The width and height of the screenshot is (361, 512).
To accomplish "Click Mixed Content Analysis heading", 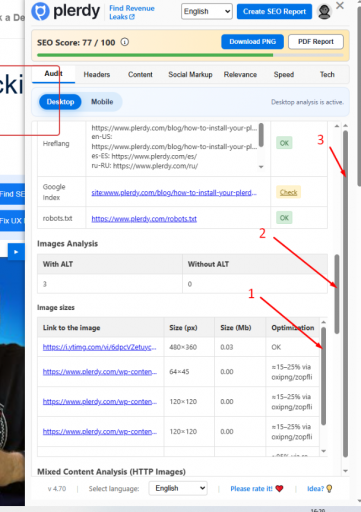I will (x=111, y=472).
